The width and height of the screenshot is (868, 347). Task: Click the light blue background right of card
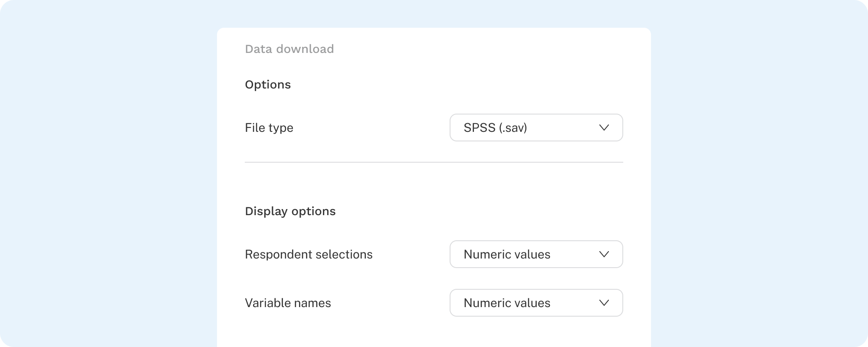(759, 173)
